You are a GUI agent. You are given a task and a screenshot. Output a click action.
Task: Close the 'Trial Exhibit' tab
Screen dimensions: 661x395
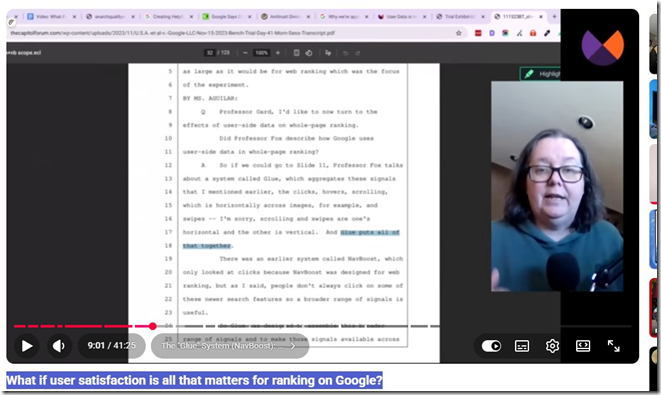483,16
